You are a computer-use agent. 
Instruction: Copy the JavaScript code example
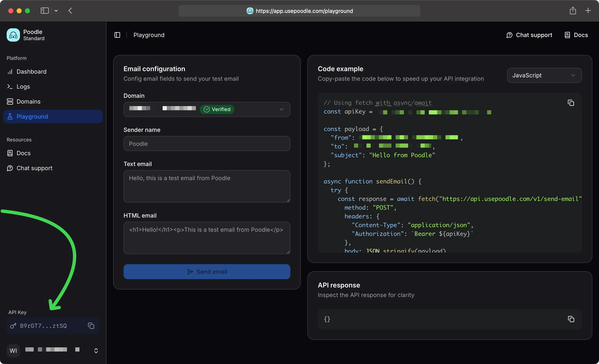click(x=571, y=103)
